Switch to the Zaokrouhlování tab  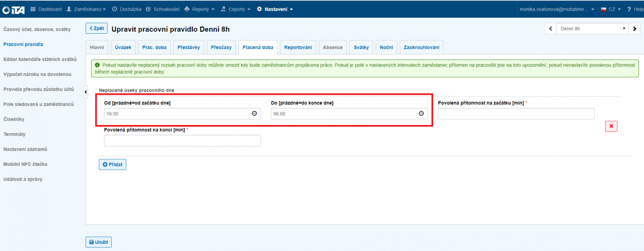click(x=422, y=47)
